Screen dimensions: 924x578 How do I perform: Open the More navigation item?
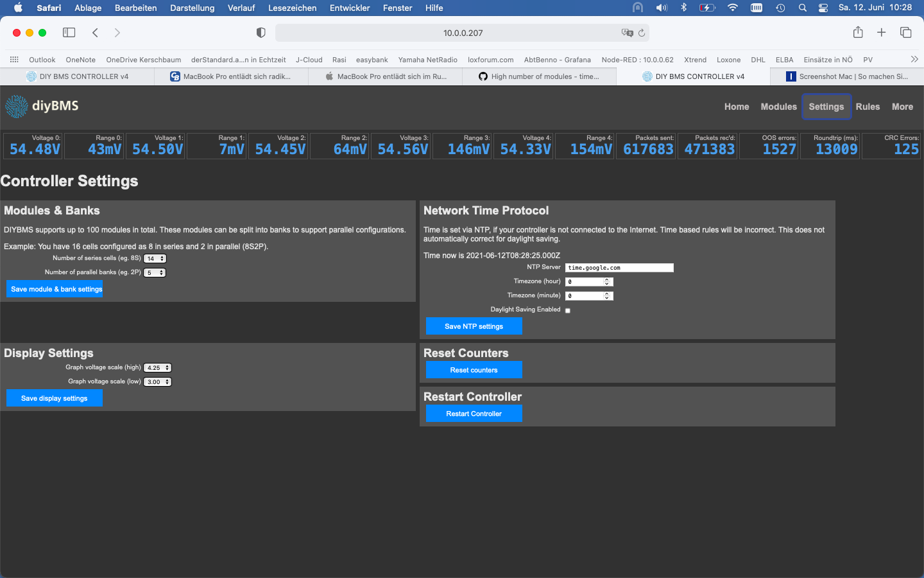pyautogui.click(x=902, y=107)
